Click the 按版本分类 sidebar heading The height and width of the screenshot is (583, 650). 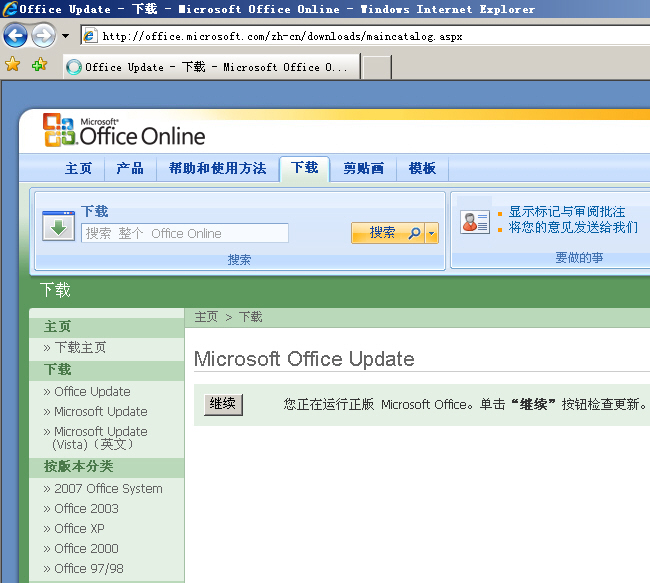[x=78, y=466]
